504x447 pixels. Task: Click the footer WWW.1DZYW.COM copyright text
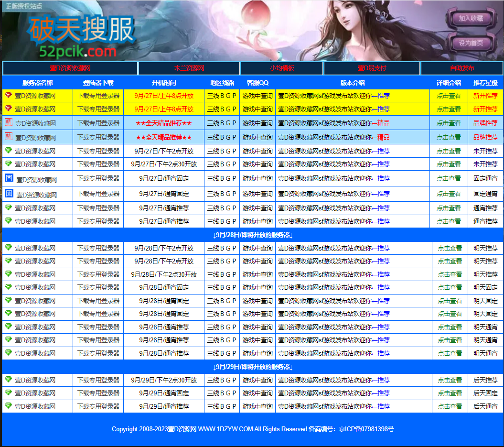tap(253, 429)
